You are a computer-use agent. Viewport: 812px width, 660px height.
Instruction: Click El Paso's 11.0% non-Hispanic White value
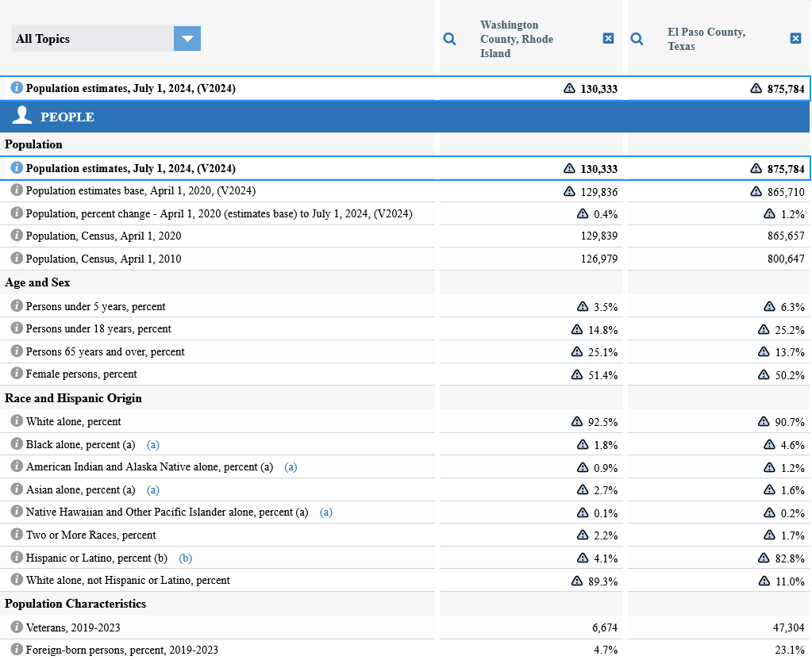pyautogui.click(x=790, y=581)
